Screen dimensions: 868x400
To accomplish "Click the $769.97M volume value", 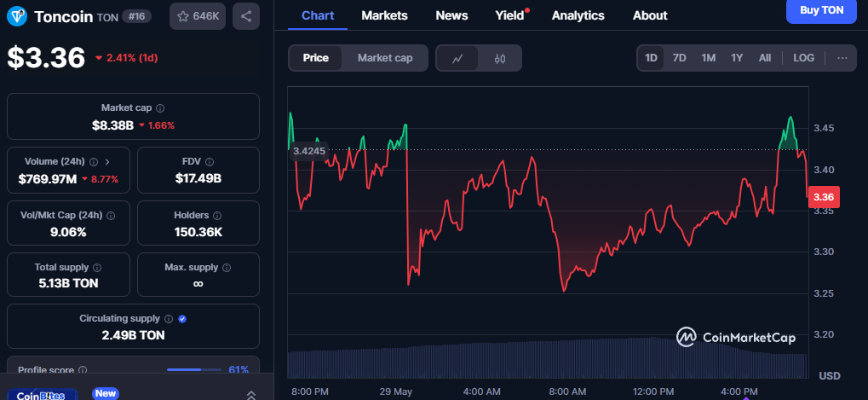I will click(x=48, y=179).
